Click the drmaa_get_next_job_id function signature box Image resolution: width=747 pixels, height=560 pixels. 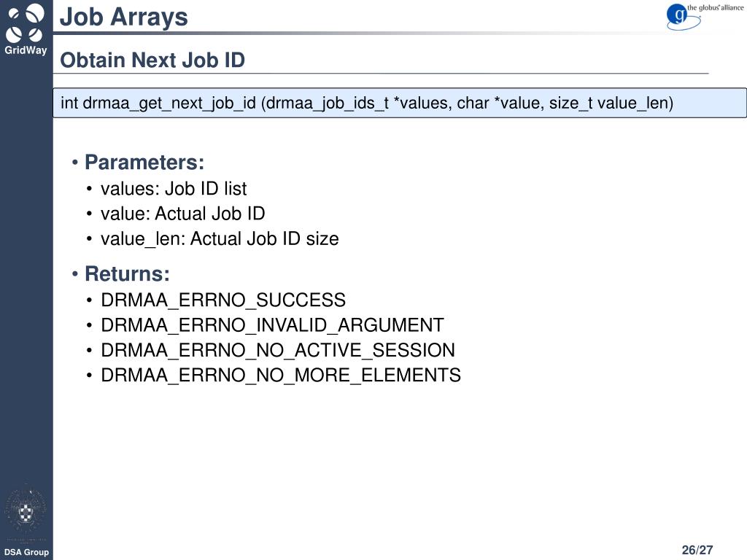pyautogui.click(x=400, y=103)
